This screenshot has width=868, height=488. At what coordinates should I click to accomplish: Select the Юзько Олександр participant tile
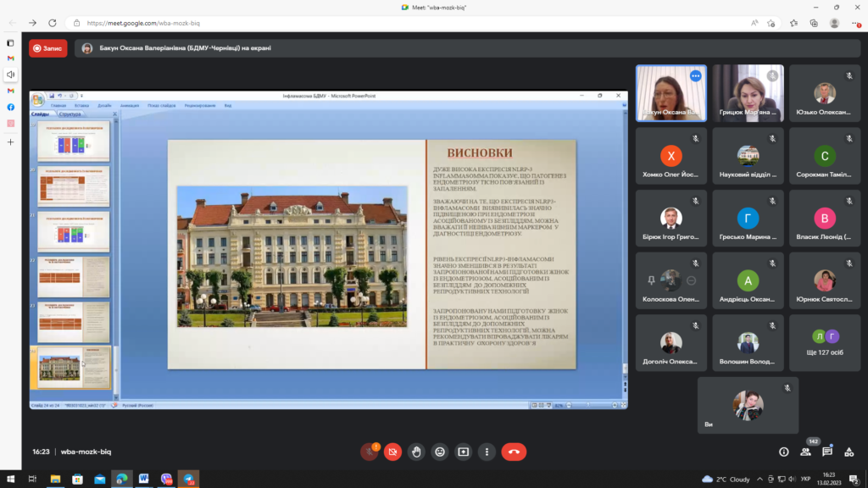tap(825, 93)
